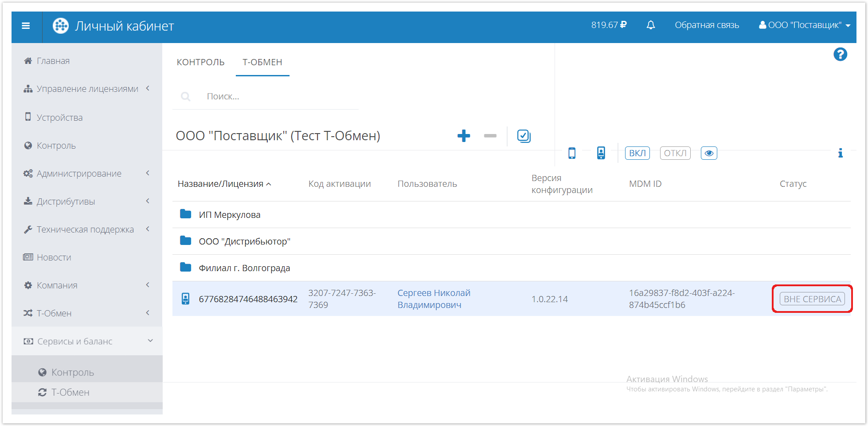Open the ИП Меркулова folder

[x=229, y=215]
